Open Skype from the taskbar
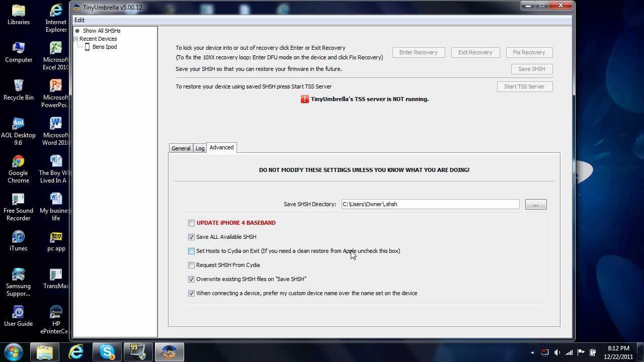This screenshot has height=362, width=644. pyautogui.click(x=107, y=352)
